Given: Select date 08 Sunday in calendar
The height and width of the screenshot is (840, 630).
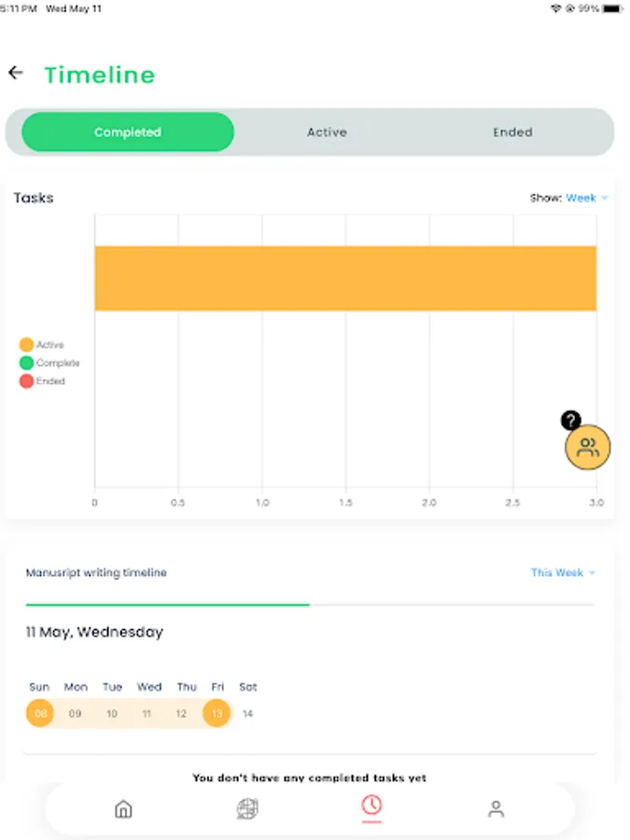Looking at the screenshot, I should 40,714.
